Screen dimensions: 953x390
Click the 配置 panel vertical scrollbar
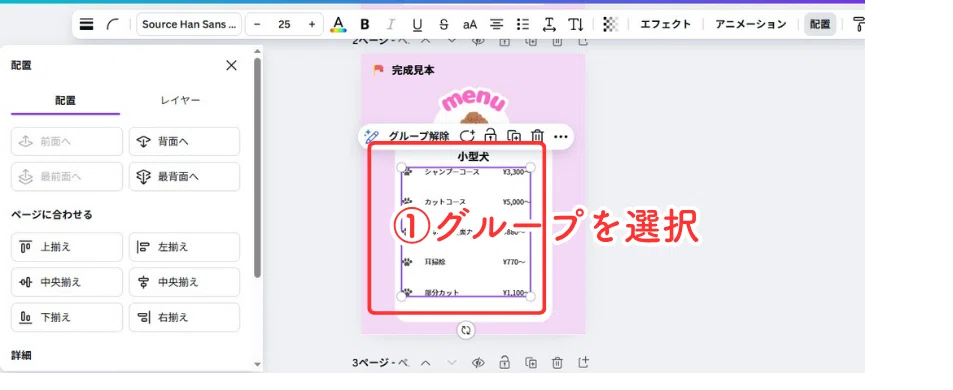point(257,167)
